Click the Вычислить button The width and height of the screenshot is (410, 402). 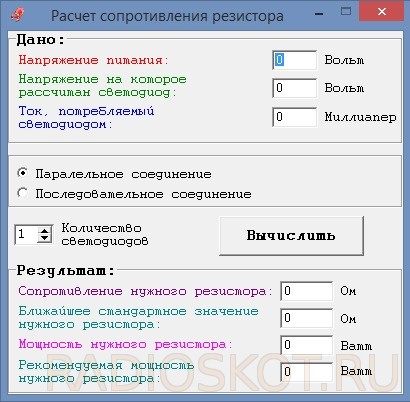click(291, 236)
